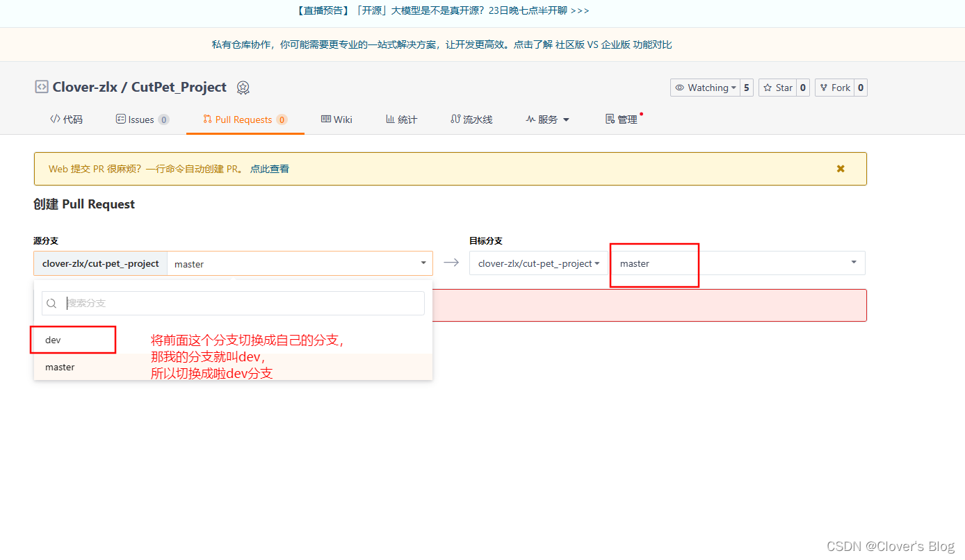Image resolution: width=965 pixels, height=560 pixels.
Task: Open the target repository clover-zlx/cut-pet_-project dropdown
Action: [x=539, y=263]
